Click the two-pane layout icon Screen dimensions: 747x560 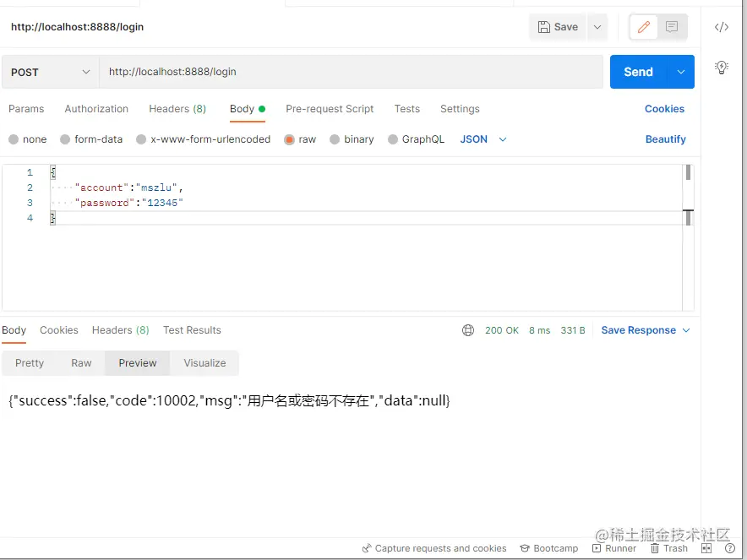click(706, 548)
